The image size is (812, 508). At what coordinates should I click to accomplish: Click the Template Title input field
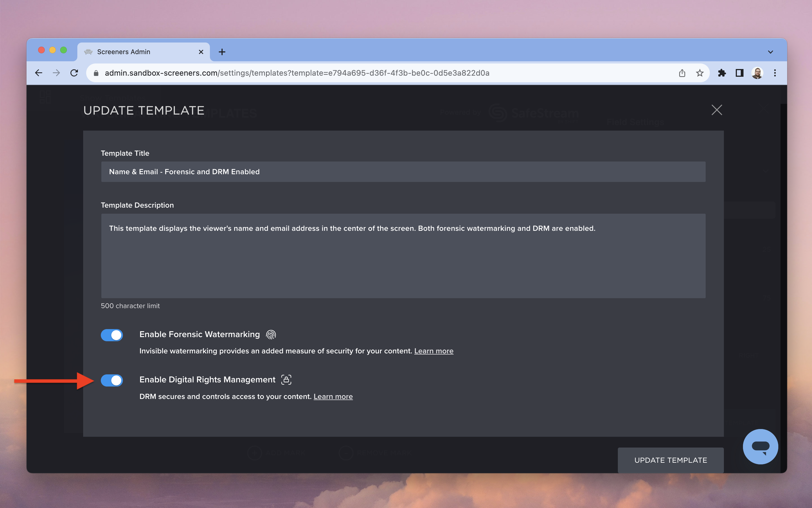click(x=403, y=172)
